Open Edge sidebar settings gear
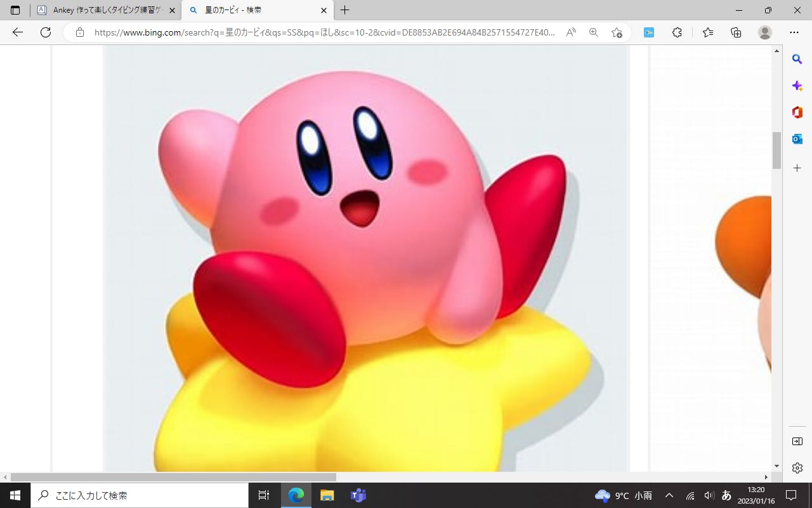Screen dimensions: 812x508 [797, 468]
